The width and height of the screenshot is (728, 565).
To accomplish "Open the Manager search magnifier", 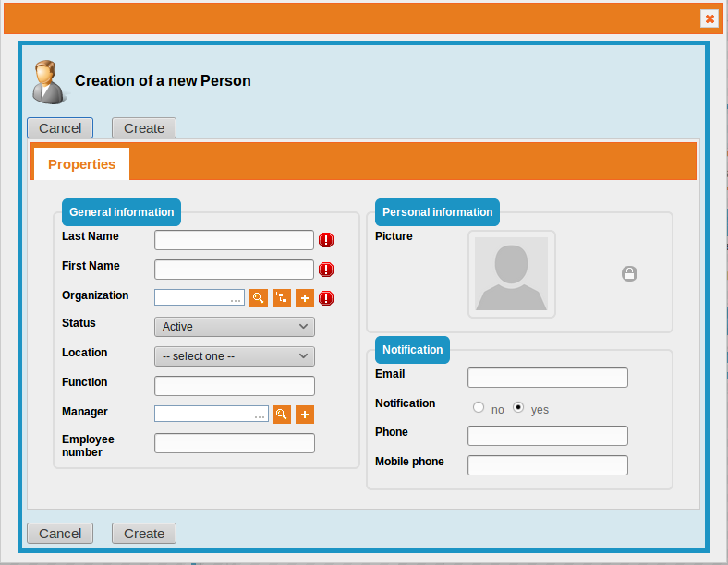I will point(282,415).
